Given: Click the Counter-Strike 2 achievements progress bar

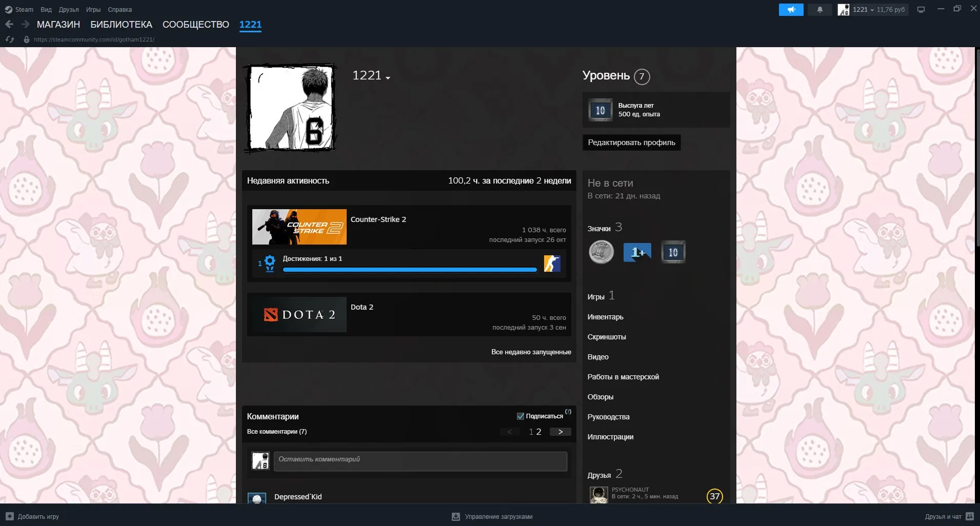Looking at the screenshot, I should point(410,270).
